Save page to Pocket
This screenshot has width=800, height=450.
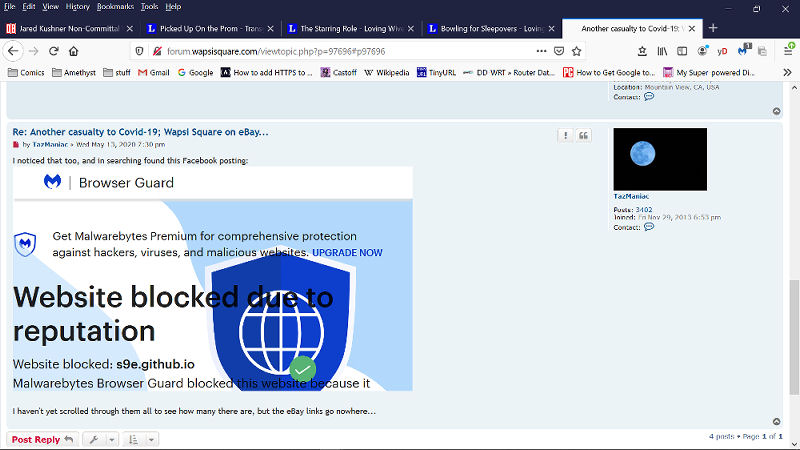click(x=559, y=51)
